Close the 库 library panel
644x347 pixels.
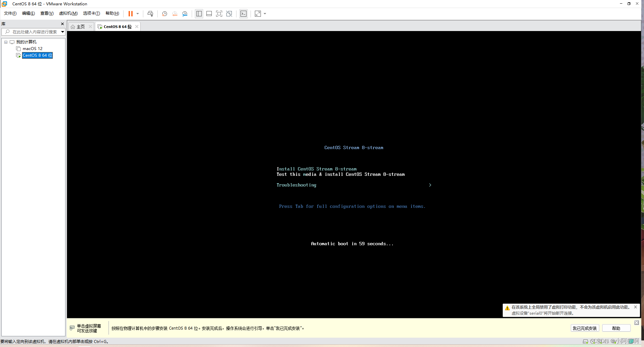pos(62,24)
